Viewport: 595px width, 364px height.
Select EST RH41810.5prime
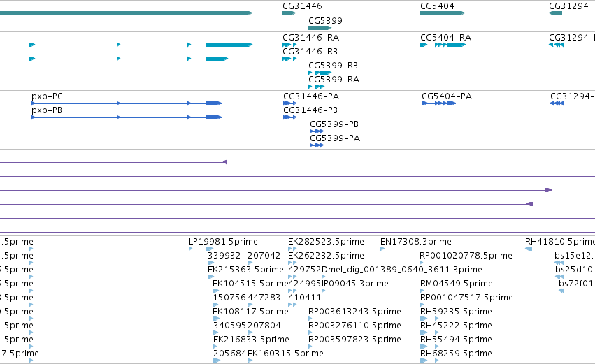pos(560,242)
